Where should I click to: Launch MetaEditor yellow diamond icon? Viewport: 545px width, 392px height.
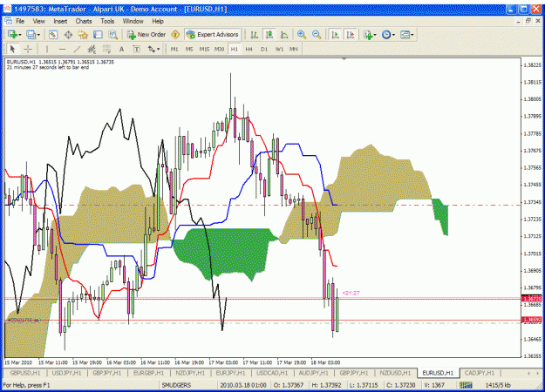tap(175, 35)
